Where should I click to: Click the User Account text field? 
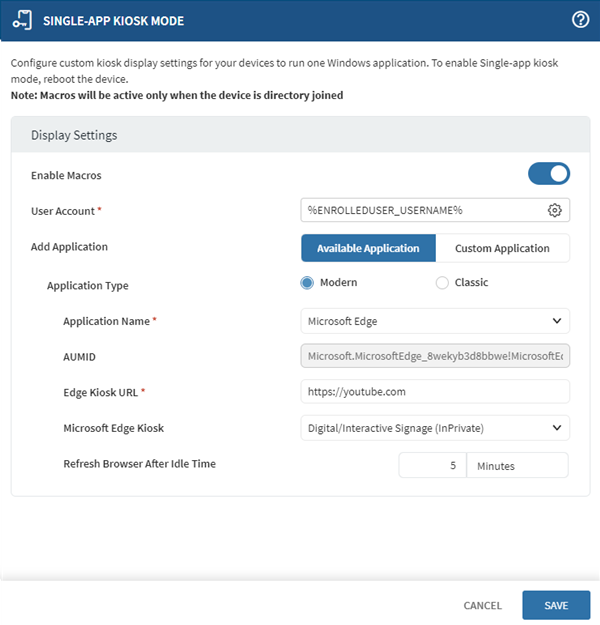point(420,210)
